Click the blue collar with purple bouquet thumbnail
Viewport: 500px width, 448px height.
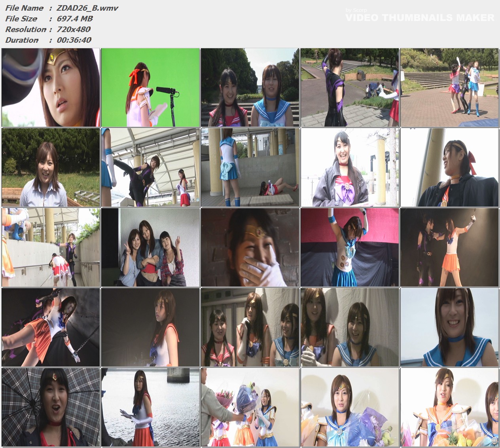(350, 407)
